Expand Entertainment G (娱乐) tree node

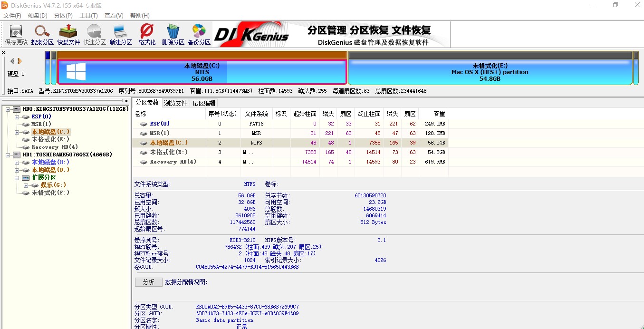tap(25, 185)
